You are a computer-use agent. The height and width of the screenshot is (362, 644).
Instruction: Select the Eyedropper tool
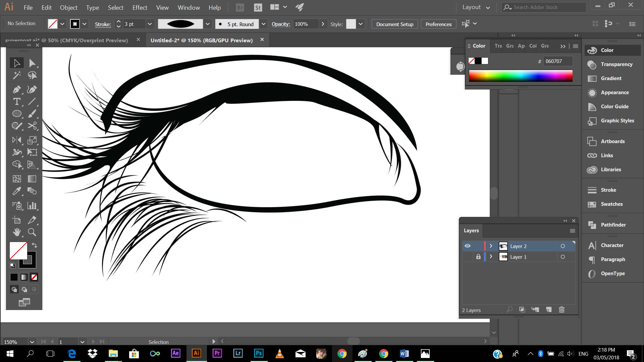[17, 191]
